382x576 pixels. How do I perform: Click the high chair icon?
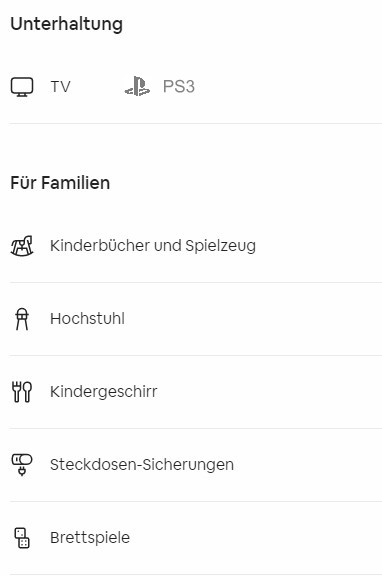pyautogui.click(x=22, y=319)
